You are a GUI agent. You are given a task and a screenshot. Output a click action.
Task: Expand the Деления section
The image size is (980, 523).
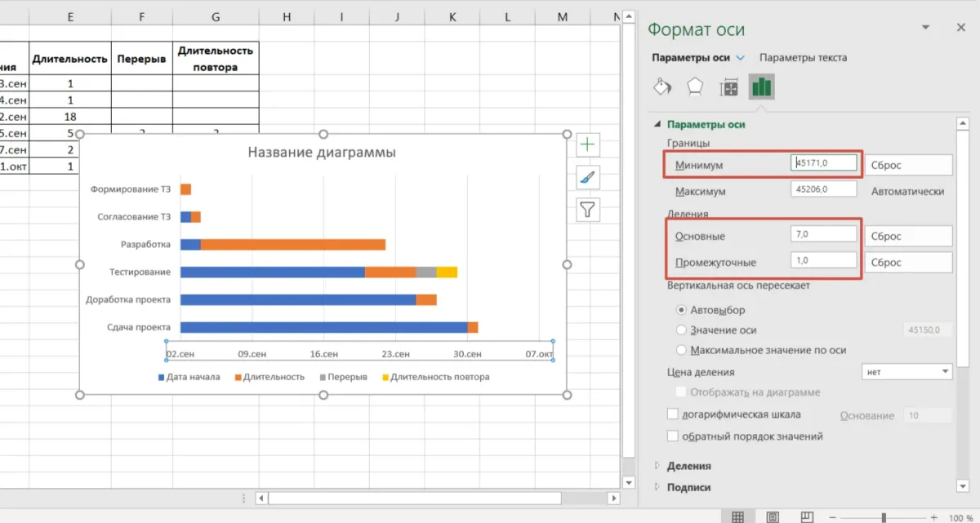(688, 466)
